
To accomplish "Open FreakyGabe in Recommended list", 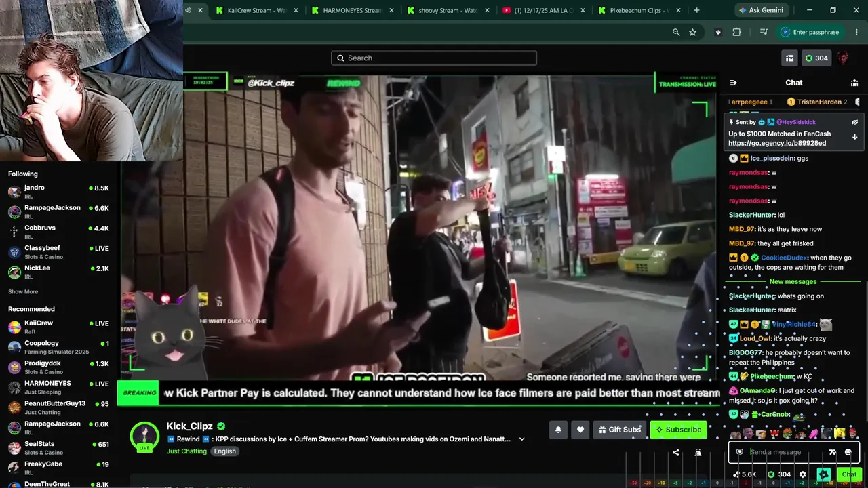I will click(x=58, y=468).
